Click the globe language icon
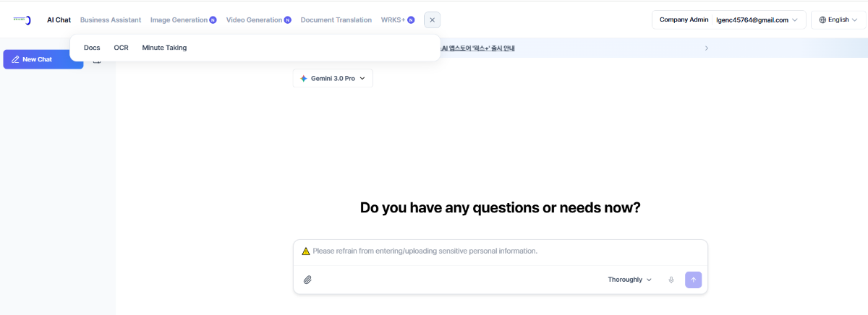This screenshot has width=868, height=315. pyautogui.click(x=822, y=20)
